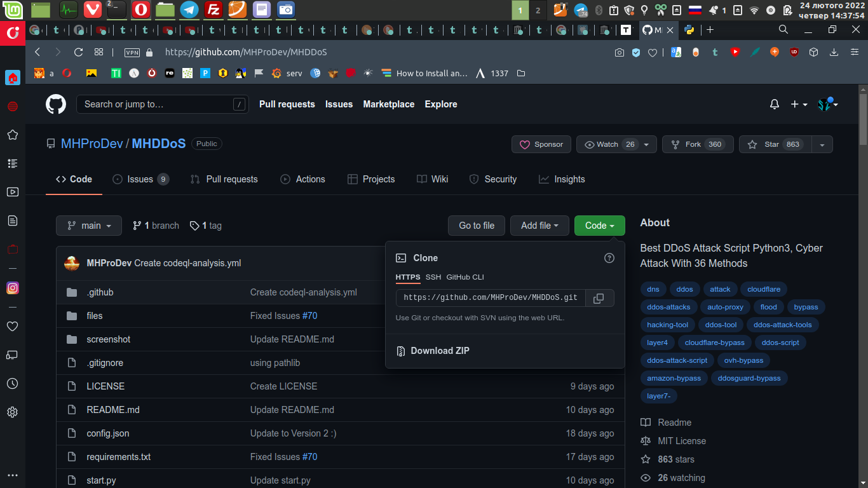Image resolution: width=868 pixels, height=488 pixels.
Task: Go to GitHub homepage via Octocat logo
Action: (x=56, y=104)
